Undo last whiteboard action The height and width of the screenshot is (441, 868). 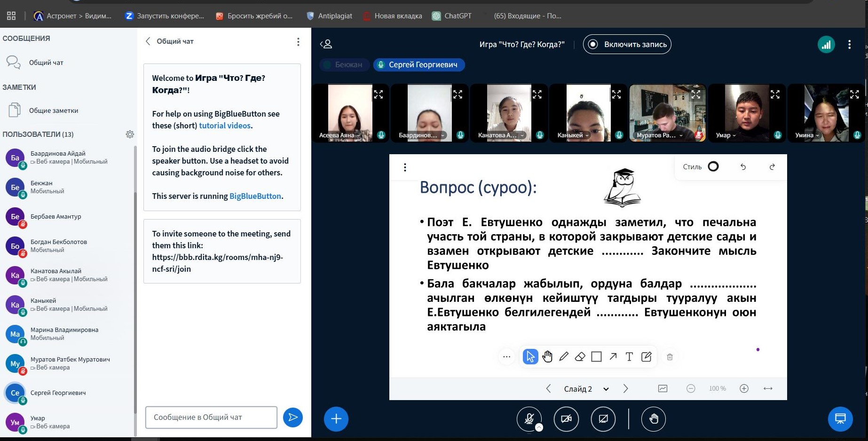743,167
